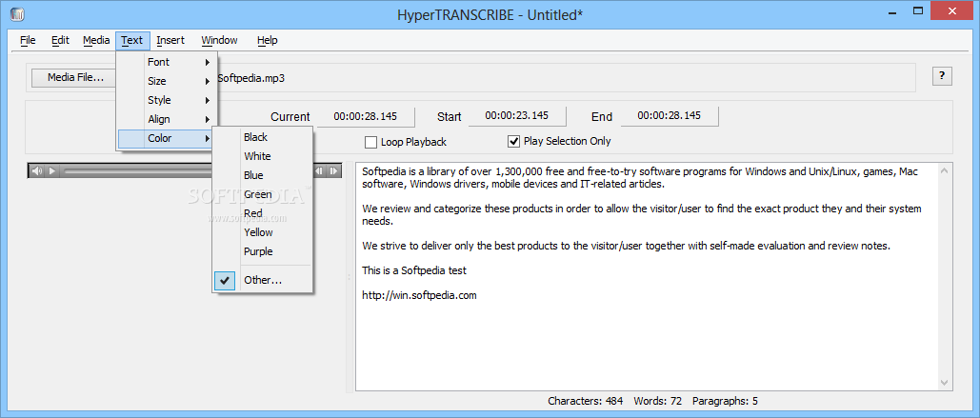Click the media player seek bar

click(137, 171)
